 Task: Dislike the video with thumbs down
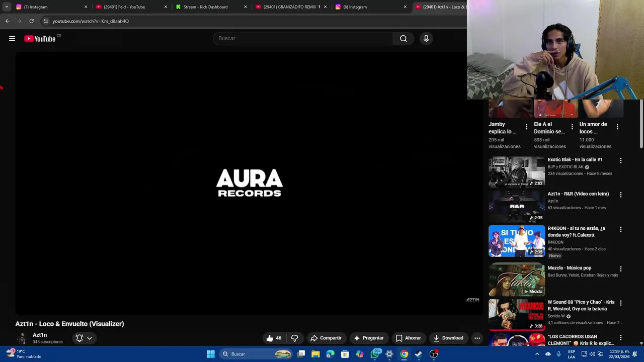(x=294, y=338)
